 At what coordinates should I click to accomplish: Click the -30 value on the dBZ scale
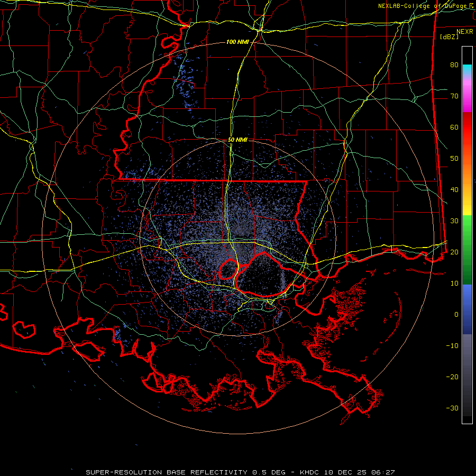pos(452,408)
